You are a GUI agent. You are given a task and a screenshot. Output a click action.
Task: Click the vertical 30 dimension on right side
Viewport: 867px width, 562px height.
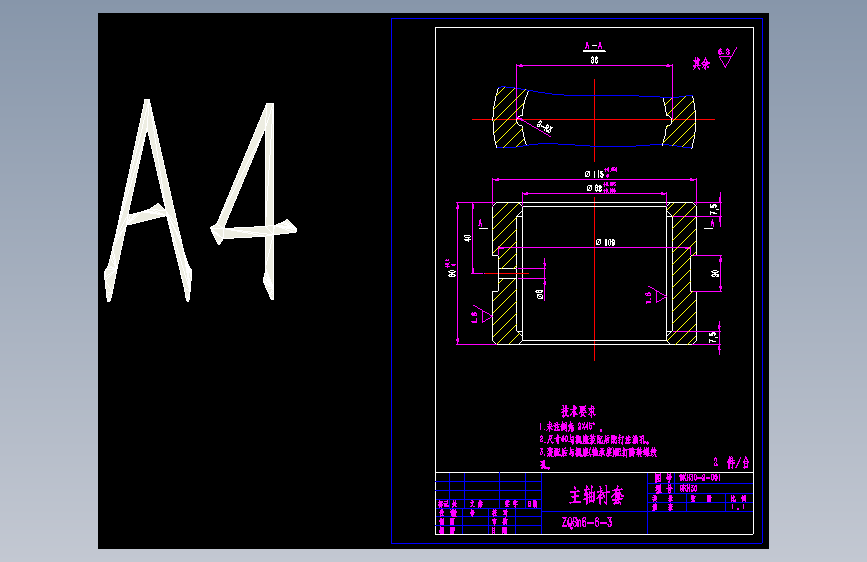pos(715,273)
